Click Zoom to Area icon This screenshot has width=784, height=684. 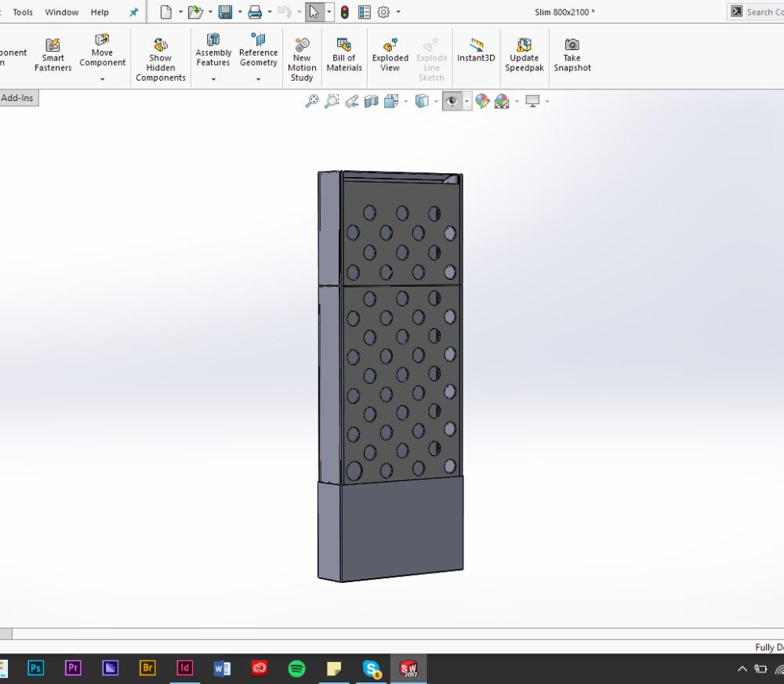pyautogui.click(x=332, y=101)
